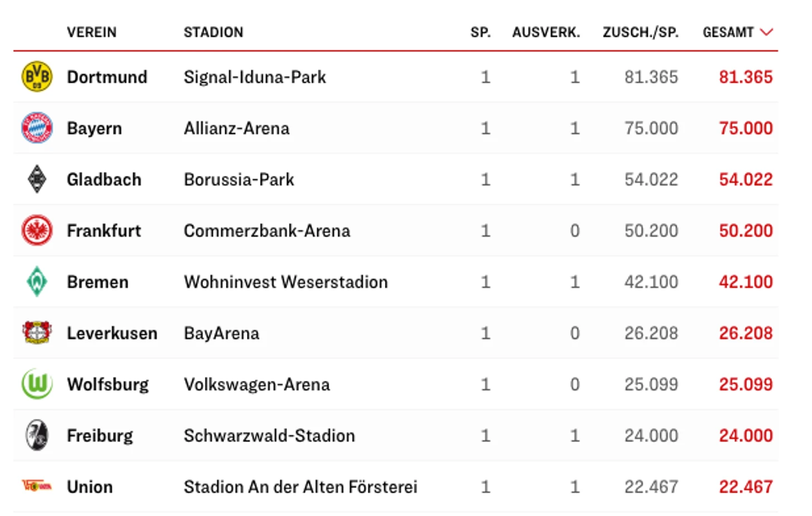Click the Bayer Leverkusen club crest
This screenshot has height=516, width=812.
(x=37, y=333)
